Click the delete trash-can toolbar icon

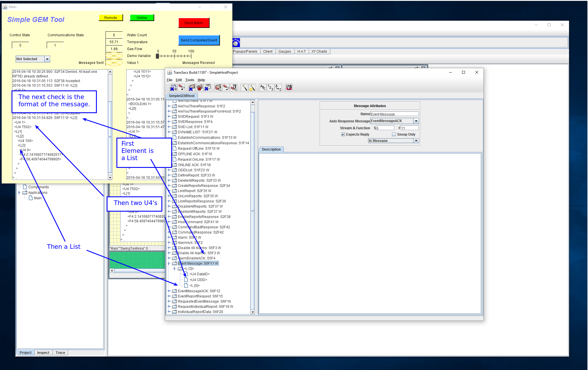pos(234,88)
